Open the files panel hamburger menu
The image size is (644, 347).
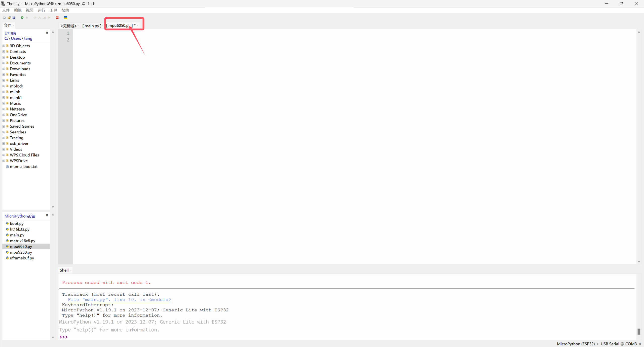[47, 33]
